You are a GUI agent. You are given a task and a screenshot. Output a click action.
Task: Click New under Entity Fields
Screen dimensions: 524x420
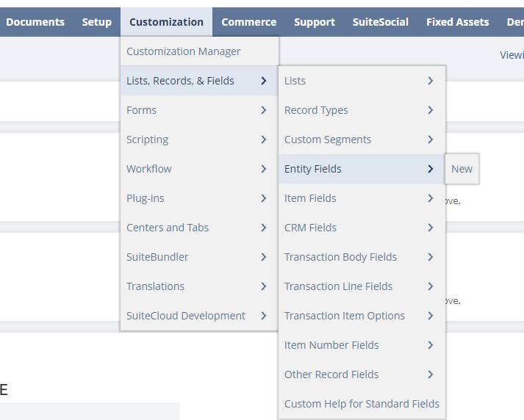(x=462, y=169)
